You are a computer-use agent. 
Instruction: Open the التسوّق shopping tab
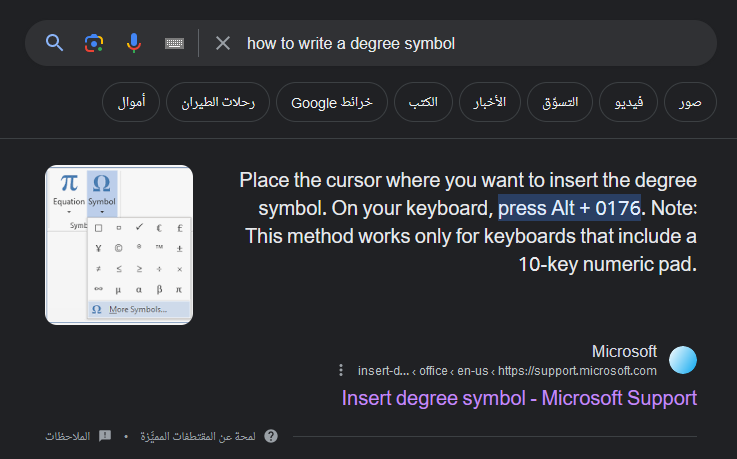tap(560, 102)
